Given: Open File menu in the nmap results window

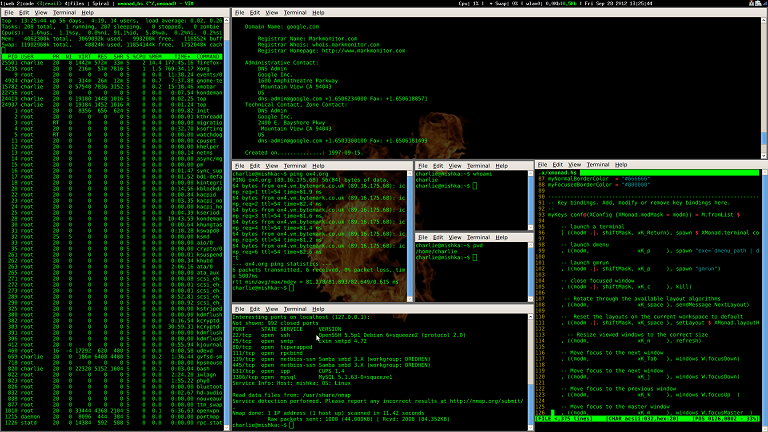Looking at the screenshot, I should (x=240, y=310).
